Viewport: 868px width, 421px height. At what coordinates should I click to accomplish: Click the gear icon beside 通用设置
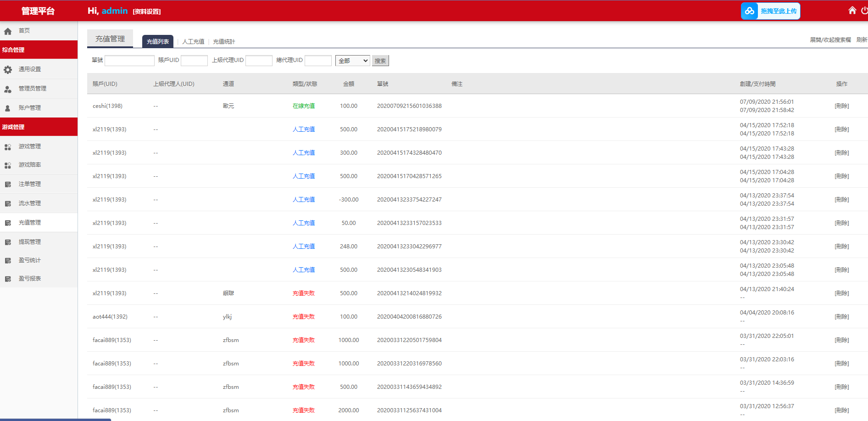pos(8,70)
